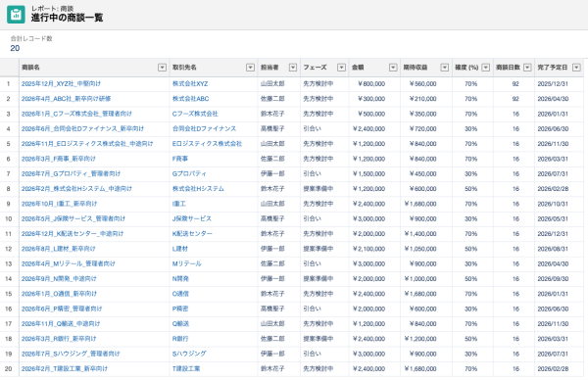Open the K配送センター account link
Screen dimensions: 588x380
192,234
